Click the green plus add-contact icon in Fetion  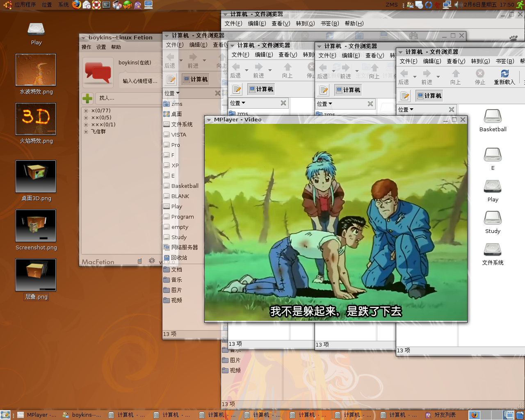click(x=87, y=98)
